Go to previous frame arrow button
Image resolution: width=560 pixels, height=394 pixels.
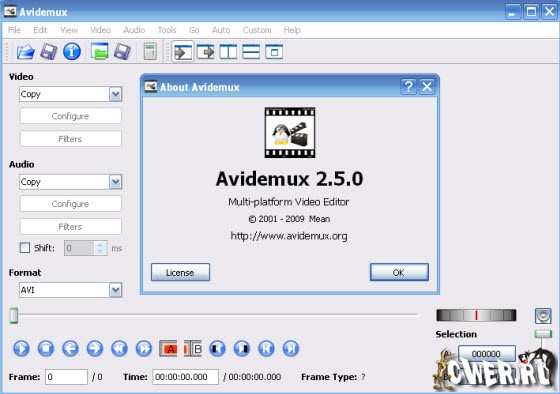(70, 348)
